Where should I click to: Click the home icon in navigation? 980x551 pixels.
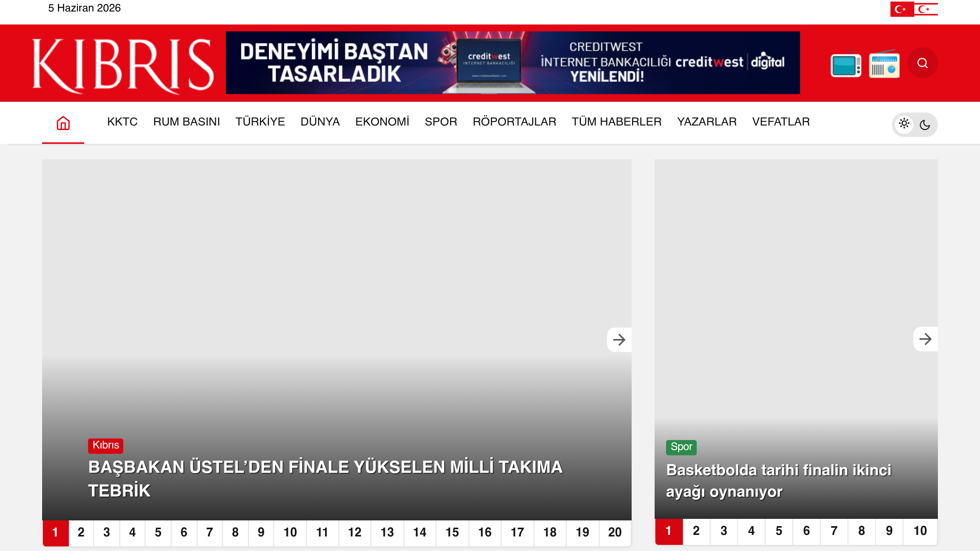[x=63, y=123]
